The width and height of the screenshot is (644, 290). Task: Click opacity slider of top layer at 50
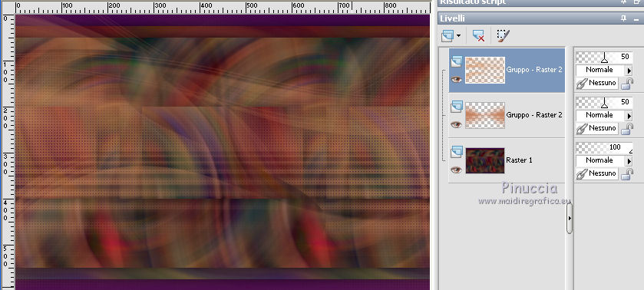pyautogui.click(x=604, y=57)
